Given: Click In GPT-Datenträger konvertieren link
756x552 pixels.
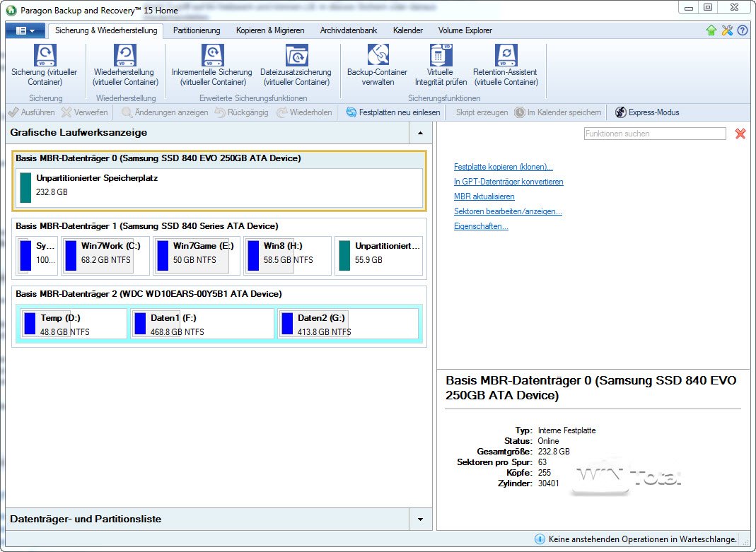Looking at the screenshot, I should (x=508, y=182).
